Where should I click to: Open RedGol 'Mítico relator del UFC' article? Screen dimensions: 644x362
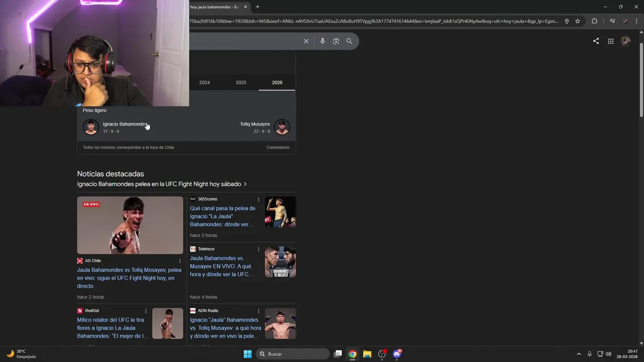pos(112,328)
